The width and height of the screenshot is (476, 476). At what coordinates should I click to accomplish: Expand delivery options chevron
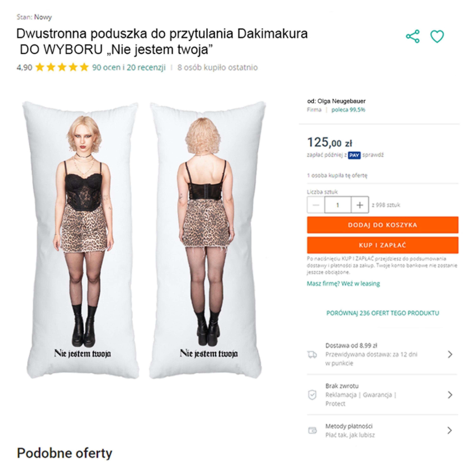[x=450, y=354]
